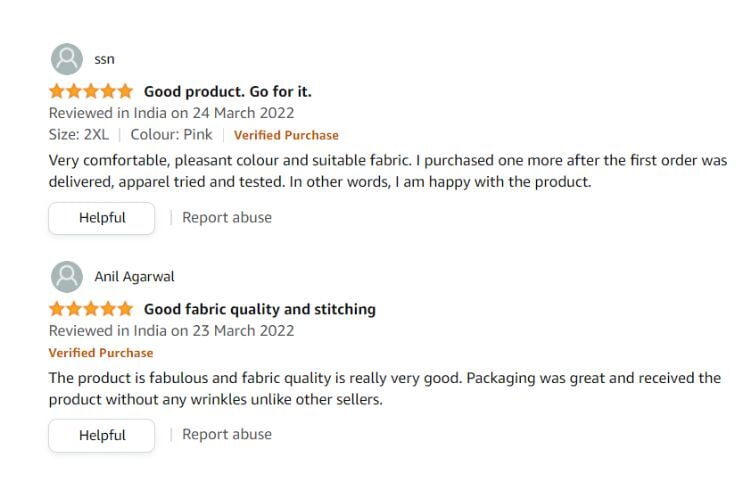This screenshot has height=500, width=750.
Task: Mark Anil Agarwal's review as Helpful
Action: (102, 435)
